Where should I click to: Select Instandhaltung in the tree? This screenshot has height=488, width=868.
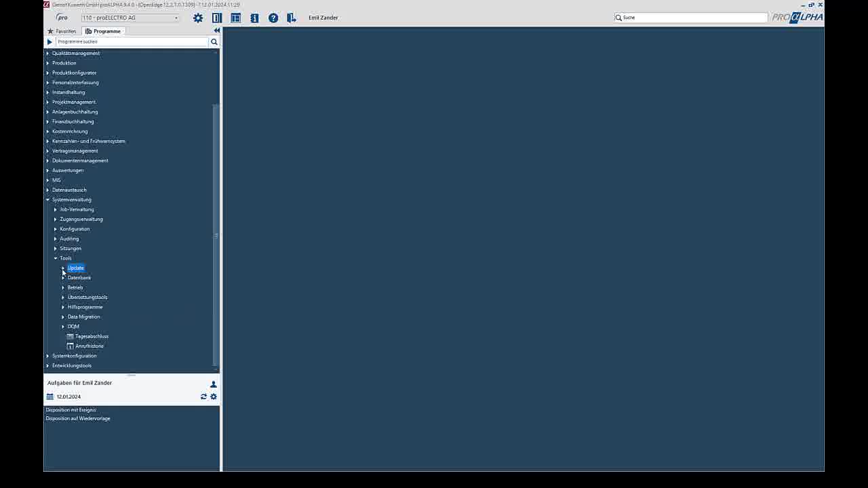pos(68,92)
